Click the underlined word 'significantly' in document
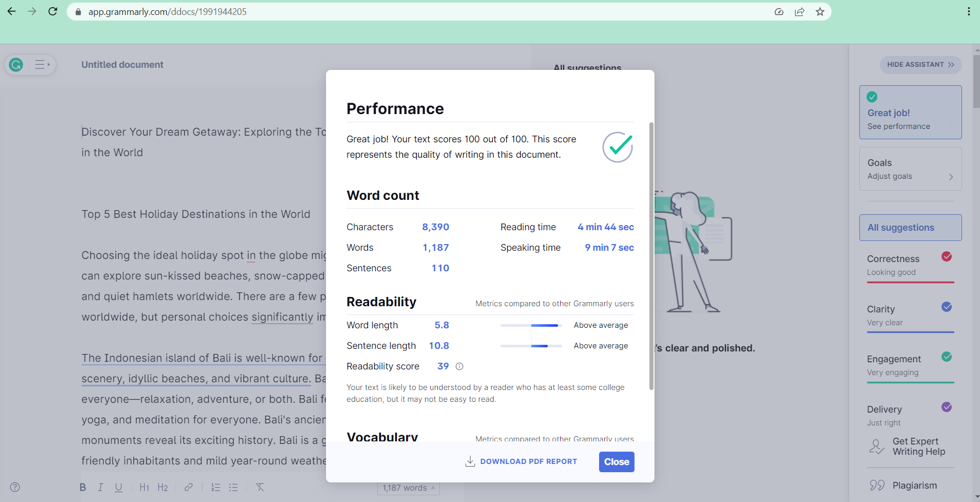Image resolution: width=980 pixels, height=502 pixels. (x=282, y=317)
